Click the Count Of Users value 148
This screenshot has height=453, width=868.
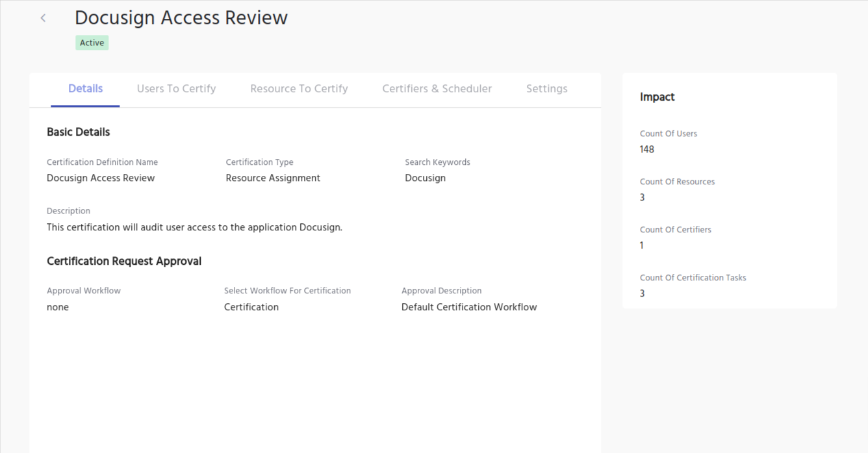647,149
